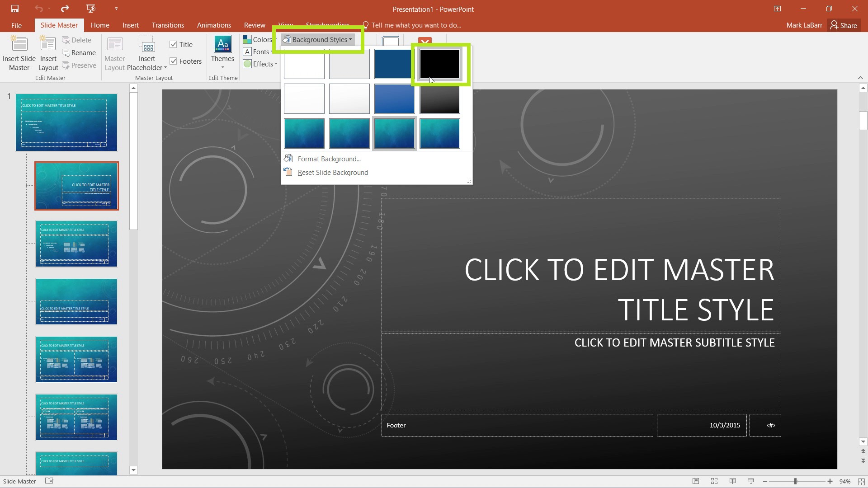The width and height of the screenshot is (868, 488).
Task: Click Reset Slide Background option
Action: (333, 172)
